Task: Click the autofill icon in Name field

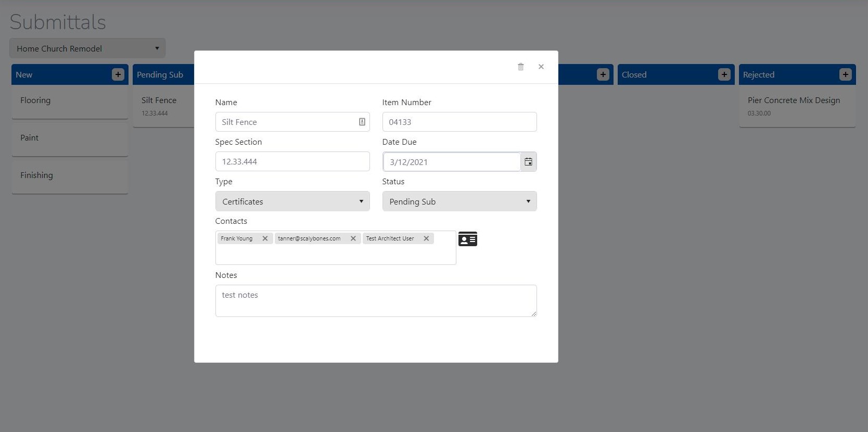Action: pyautogui.click(x=362, y=122)
